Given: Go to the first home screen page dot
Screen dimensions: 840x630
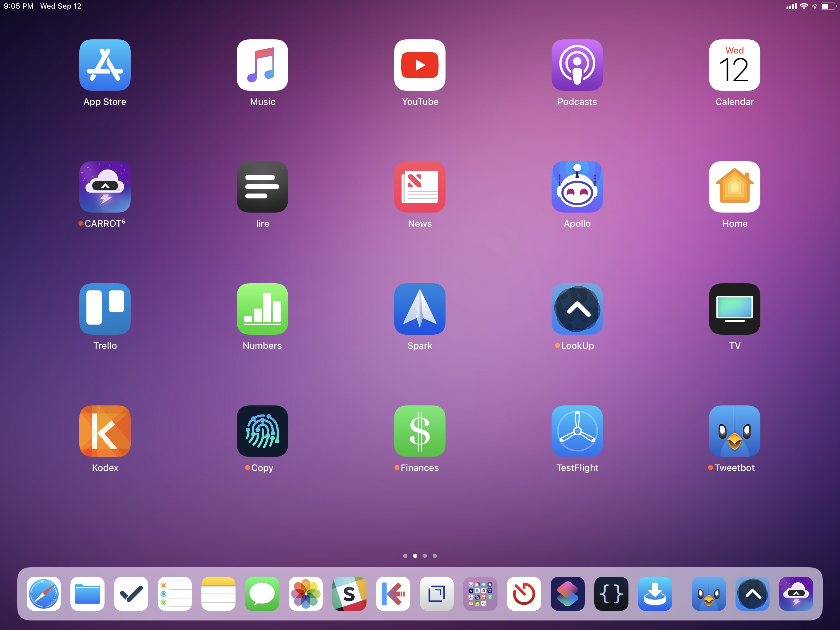Looking at the screenshot, I should click(405, 556).
